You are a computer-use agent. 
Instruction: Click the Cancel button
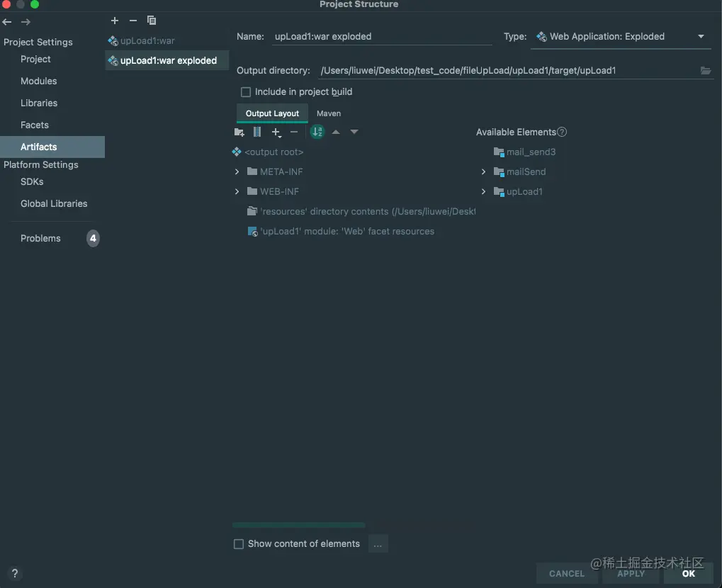[567, 574]
